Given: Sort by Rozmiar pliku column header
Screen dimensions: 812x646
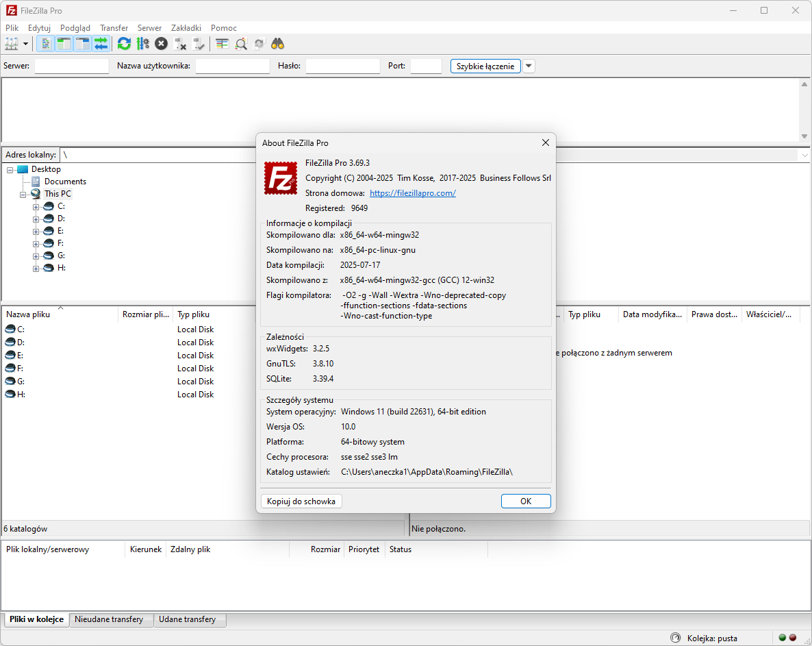Looking at the screenshot, I should [146, 314].
